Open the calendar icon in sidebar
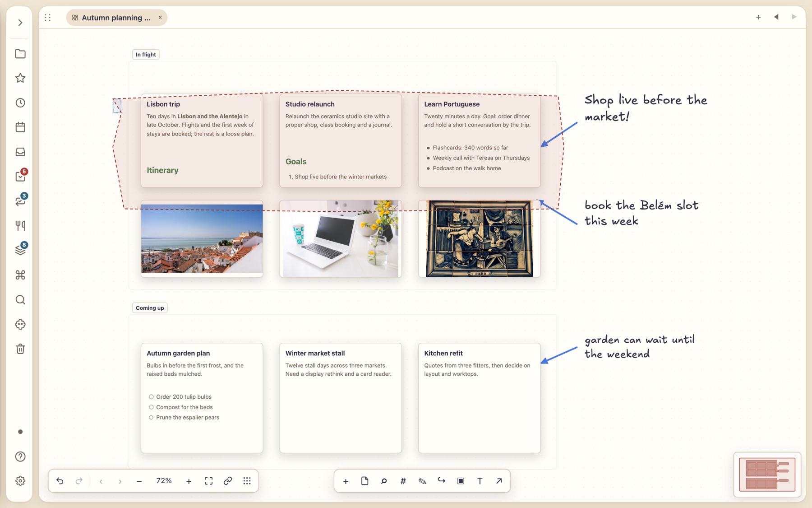Screen dimensions: 812x508 (x=20, y=127)
